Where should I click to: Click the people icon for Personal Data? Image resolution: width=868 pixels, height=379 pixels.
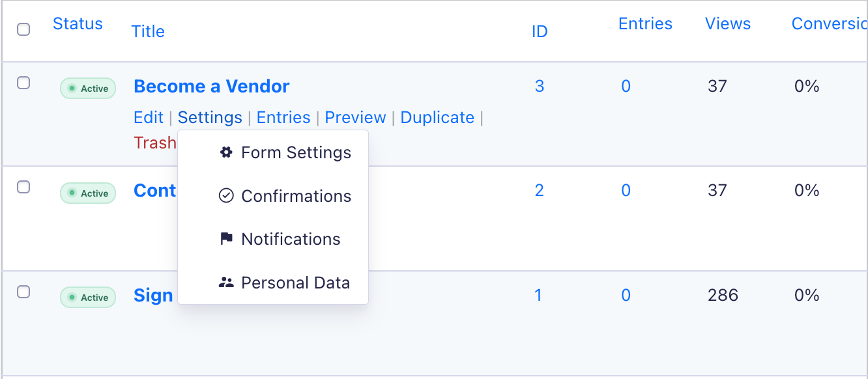[226, 283]
